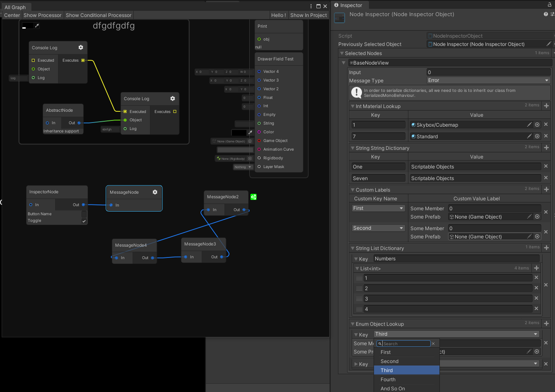The height and width of the screenshot is (392, 555).
Task: Click Show In Project
Action: click(308, 15)
